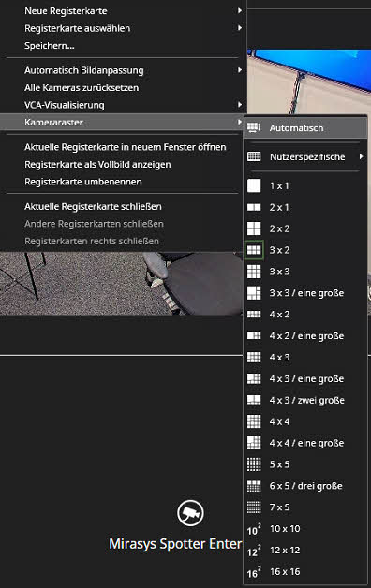
Task: Select Aktuelle Registerkarte schließen
Action: coord(123,206)
